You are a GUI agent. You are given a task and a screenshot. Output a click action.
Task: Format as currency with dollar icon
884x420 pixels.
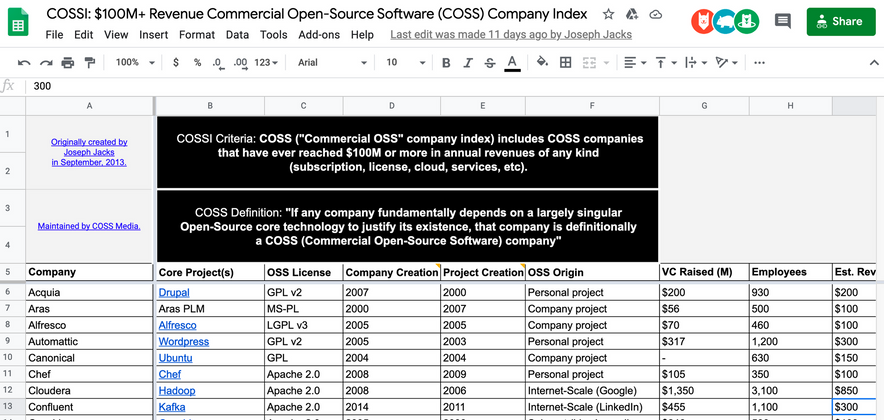click(176, 63)
